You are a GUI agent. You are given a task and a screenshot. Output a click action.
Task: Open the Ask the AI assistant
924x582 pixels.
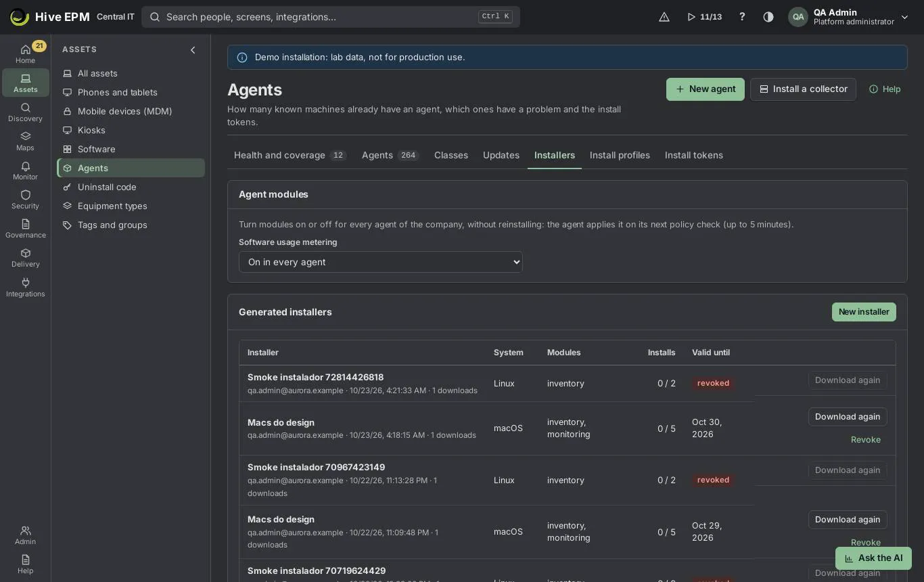pos(874,558)
